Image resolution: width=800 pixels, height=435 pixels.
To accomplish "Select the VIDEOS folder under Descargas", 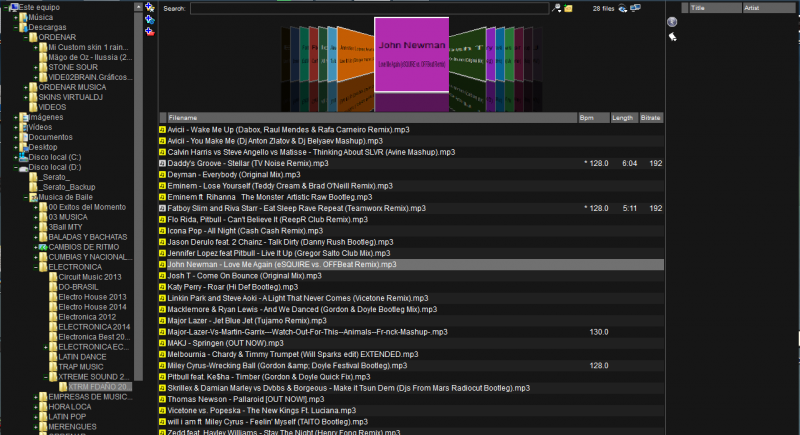I will (x=52, y=107).
